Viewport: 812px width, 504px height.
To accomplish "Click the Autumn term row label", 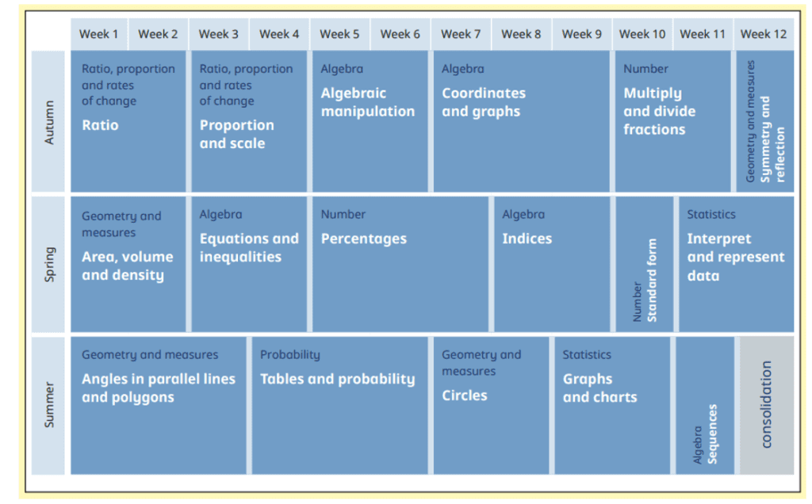I will tap(50, 121).
